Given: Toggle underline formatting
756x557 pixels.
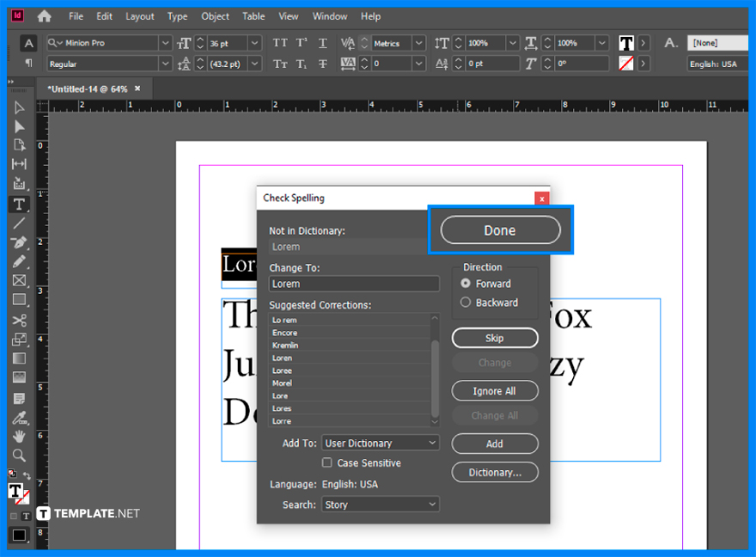Looking at the screenshot, I should click(x=322, y=42).
